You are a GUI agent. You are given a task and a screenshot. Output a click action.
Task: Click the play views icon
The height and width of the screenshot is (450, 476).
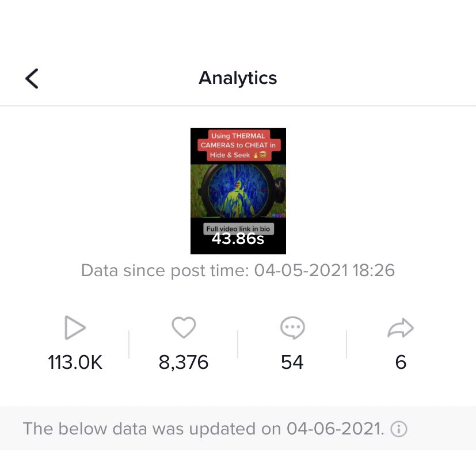(x=75, y=328)
